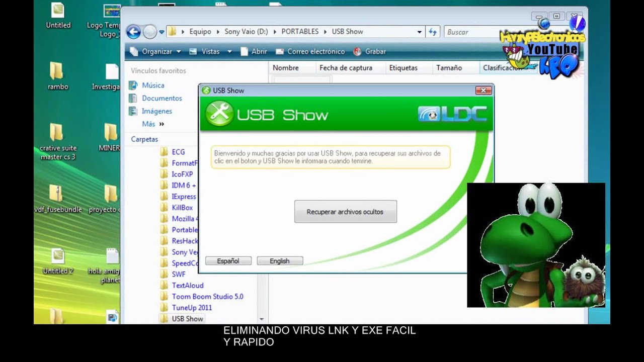Click the Grabar disc icon
644x362 pixels.
(x=358, y=51)
